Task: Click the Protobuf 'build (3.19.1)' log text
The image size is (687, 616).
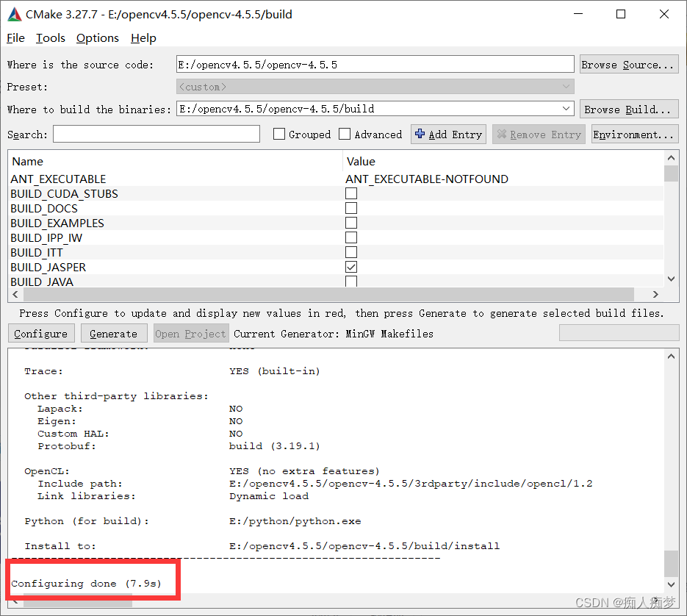Action: (275, 446)
